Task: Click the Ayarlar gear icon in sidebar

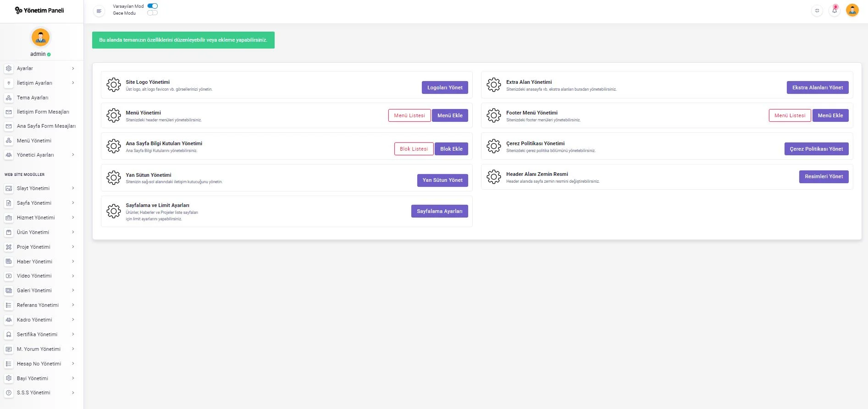Action: (9, 68)
